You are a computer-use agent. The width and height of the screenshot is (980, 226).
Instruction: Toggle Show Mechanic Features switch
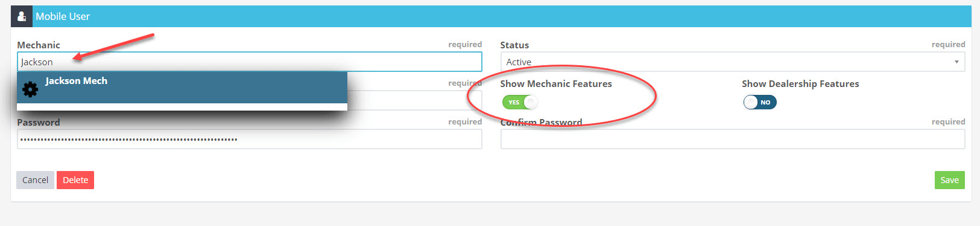520,102
